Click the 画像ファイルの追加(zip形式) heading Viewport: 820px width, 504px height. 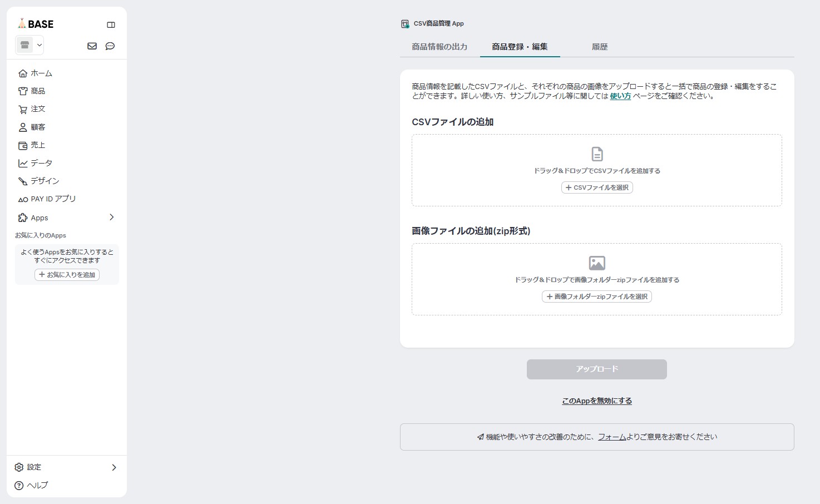coord(471,231)
